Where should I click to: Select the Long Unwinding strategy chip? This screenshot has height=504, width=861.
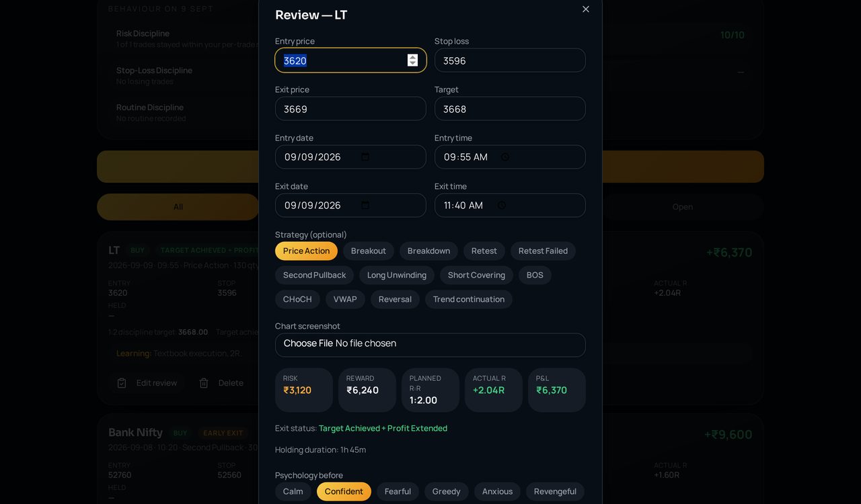[x=397, y=275]
